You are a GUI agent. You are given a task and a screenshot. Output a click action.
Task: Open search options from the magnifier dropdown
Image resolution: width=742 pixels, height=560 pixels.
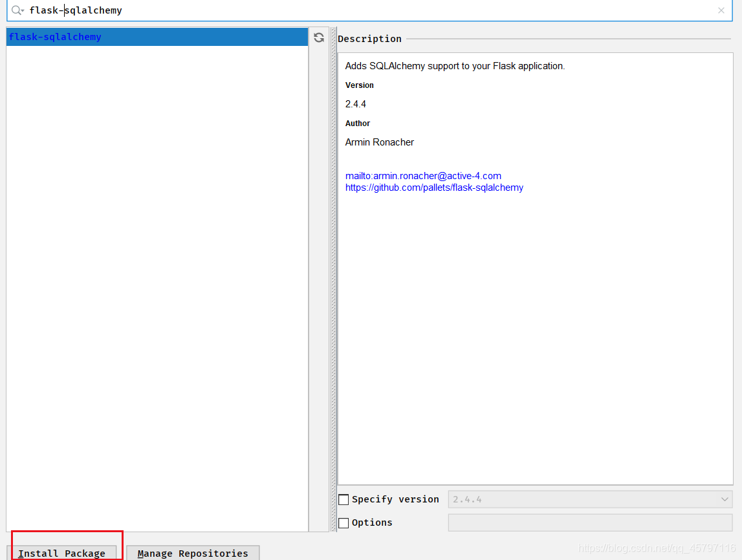click(22, 10)
